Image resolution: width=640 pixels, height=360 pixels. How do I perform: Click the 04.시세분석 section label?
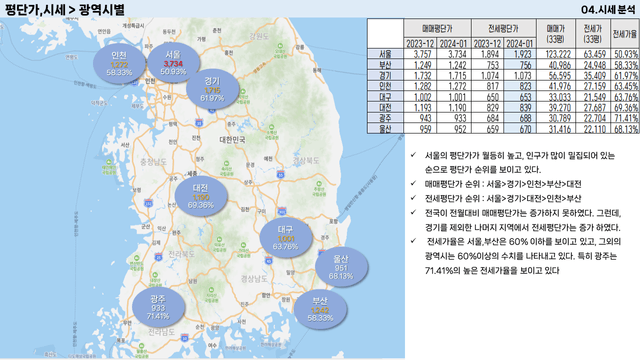coord(608,9)
